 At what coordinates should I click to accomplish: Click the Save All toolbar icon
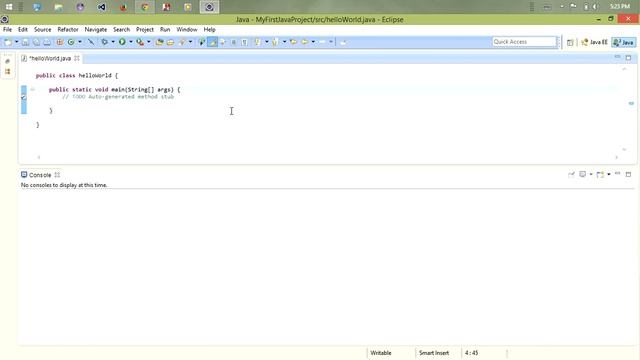36,42
